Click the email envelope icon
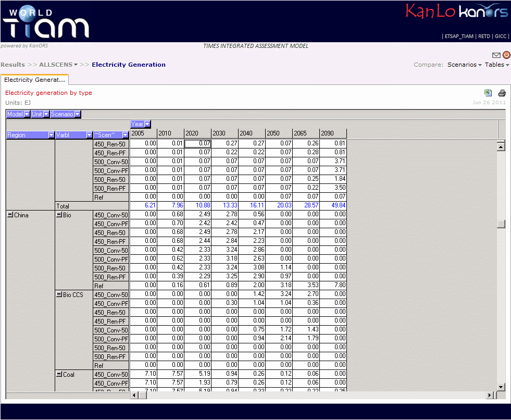 (x=496, y=55)
